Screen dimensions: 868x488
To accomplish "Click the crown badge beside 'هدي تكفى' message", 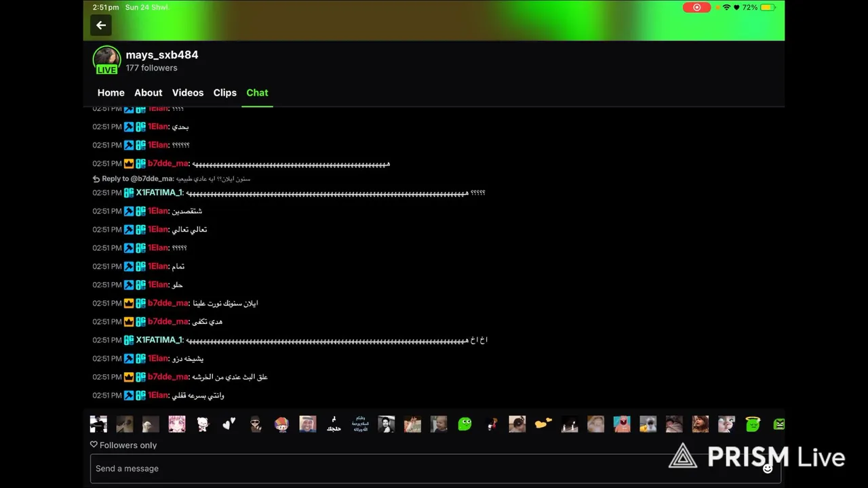I will [129, 322].
